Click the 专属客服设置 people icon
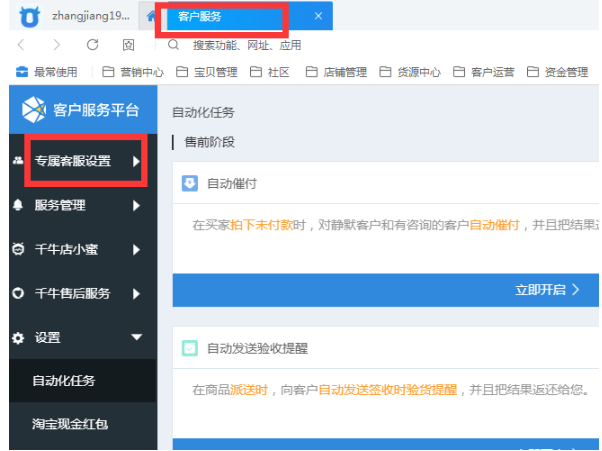The width and height of the screenshot is (602, 451). pos(18,160)
